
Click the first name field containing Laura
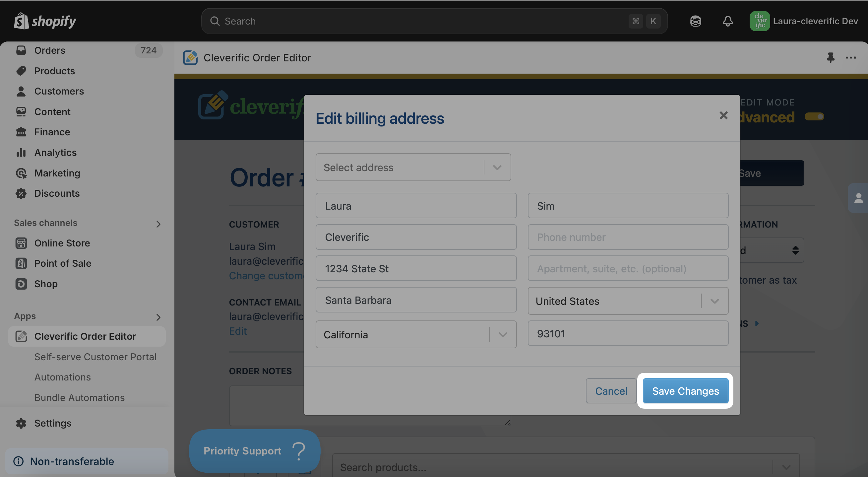(x=416, y=205)
